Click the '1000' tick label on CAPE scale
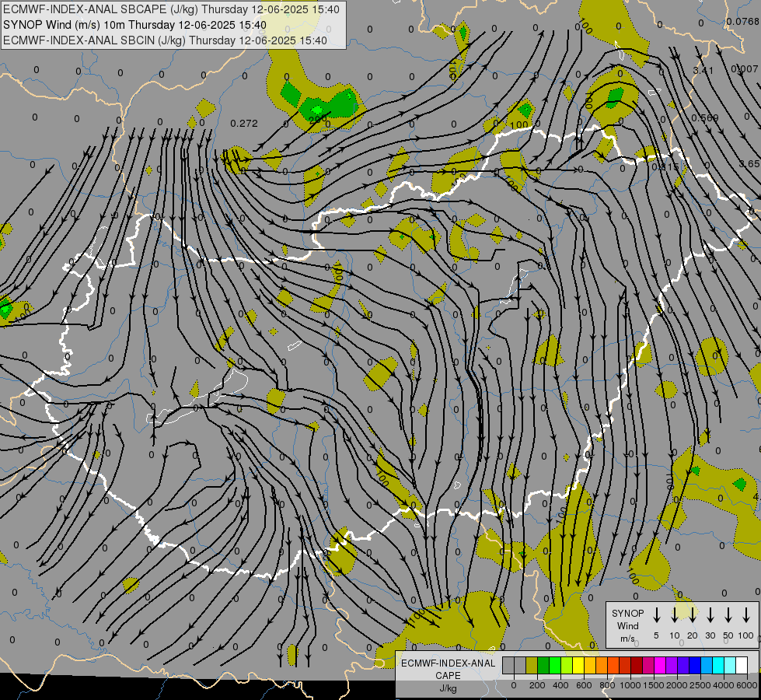This screenshot has height=700, width=761. (630, 685)
